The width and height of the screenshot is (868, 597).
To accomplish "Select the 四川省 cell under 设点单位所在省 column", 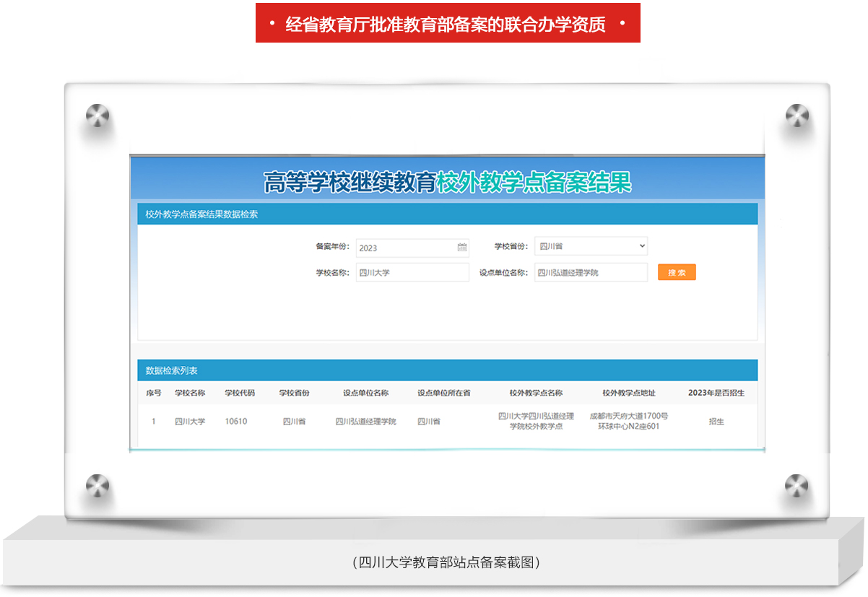I will pos(429,422).
